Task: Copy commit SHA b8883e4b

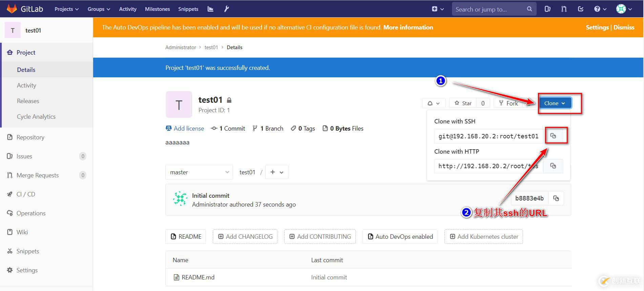Action: click(x=556, y=198)
